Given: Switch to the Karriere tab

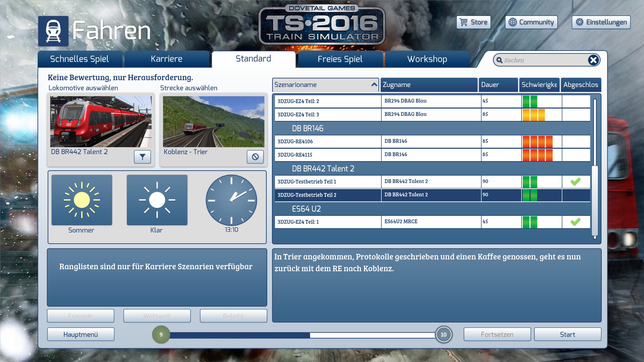Looking at the screenshot, I should pyautogui.click(x=167, y=59).
